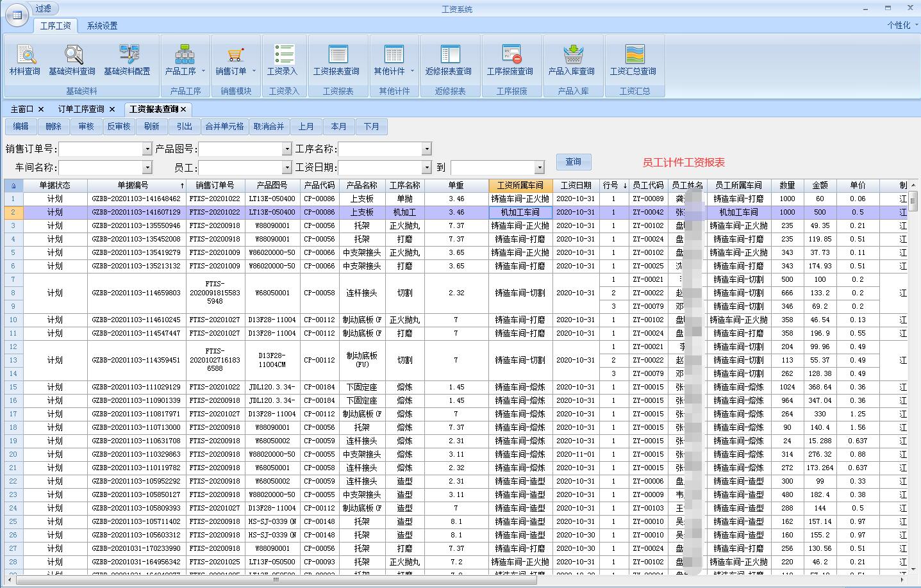Click the 下月 button

372,127
